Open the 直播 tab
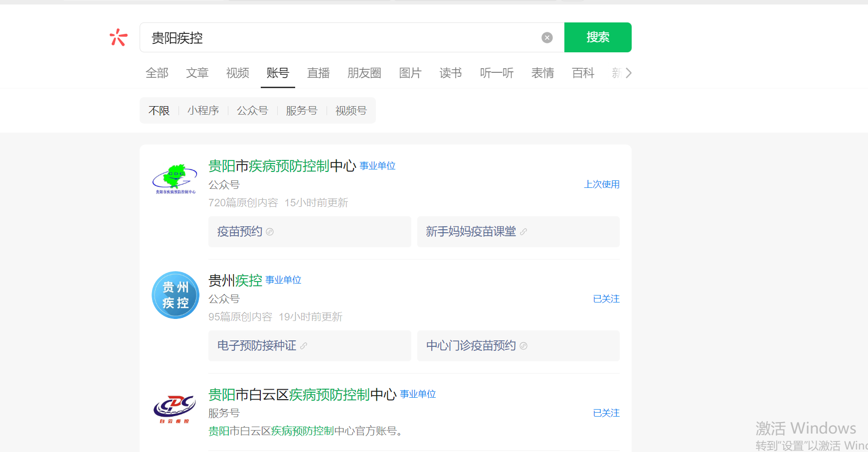Image resolution: width=868 pixels, height=452 pixels. (x=319, y=73)
